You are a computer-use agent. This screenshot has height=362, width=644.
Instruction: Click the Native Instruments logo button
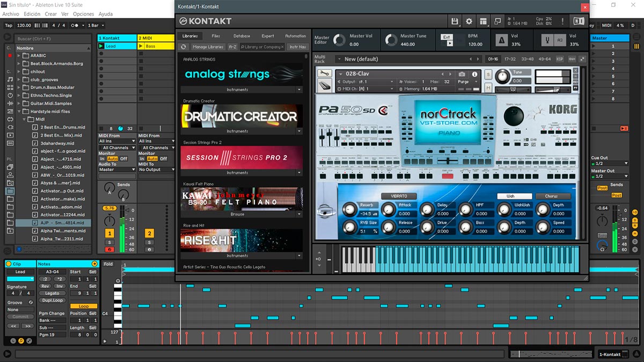(x=579, y=21)
